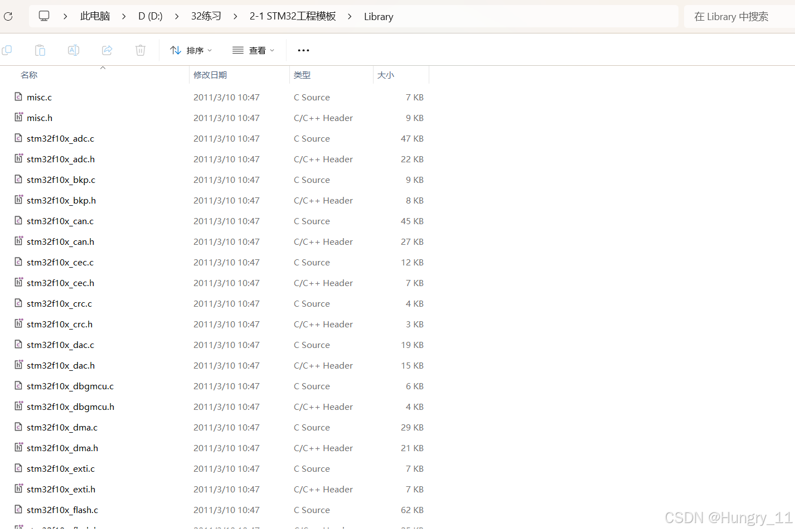Sort files by 修改日期 column header
The height and width of the screenshot is (532, 795).
point(210,75)
